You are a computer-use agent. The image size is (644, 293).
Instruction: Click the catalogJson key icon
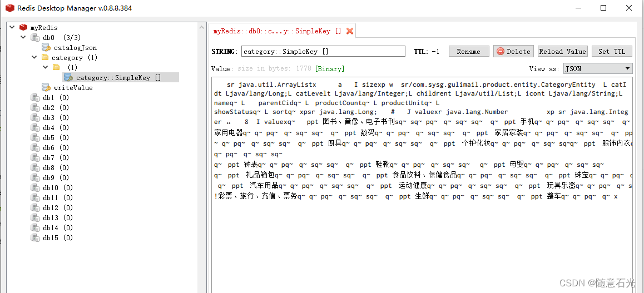point(46,48)
